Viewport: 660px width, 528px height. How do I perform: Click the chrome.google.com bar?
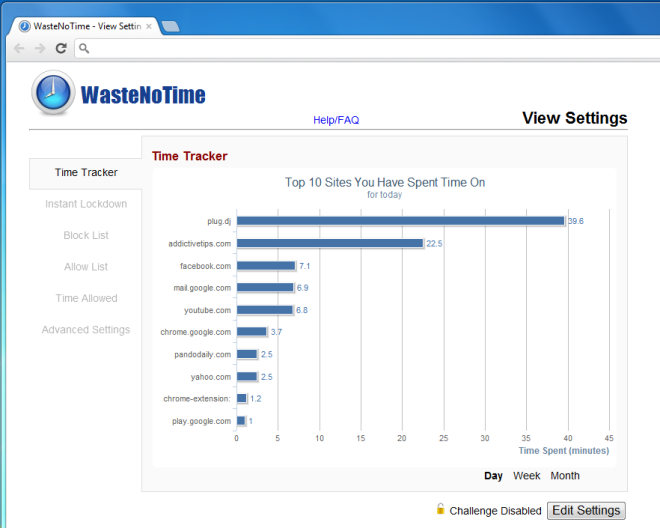pyautogui.click(x=252, y=332)
